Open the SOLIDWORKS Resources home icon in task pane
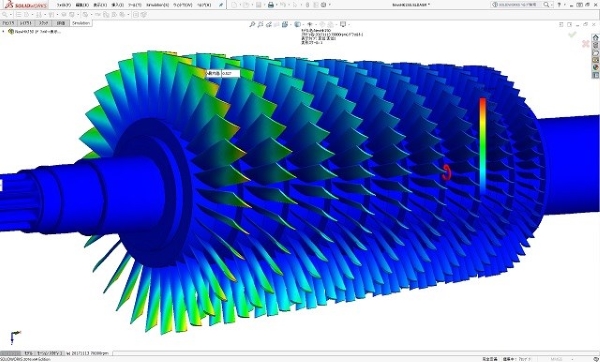 pyautogui.click(x=595, y=38)
